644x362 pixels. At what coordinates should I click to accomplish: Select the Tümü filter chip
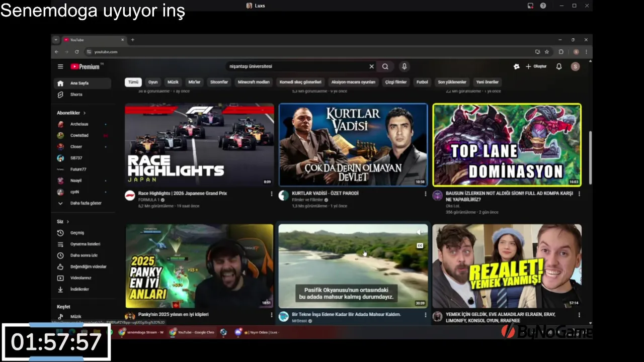(x=133, y=82)
